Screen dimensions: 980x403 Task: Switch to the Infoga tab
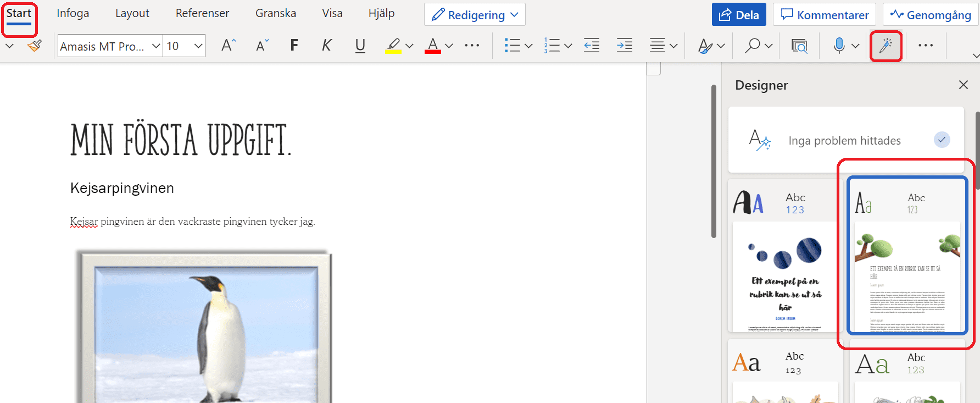(73, 13)
